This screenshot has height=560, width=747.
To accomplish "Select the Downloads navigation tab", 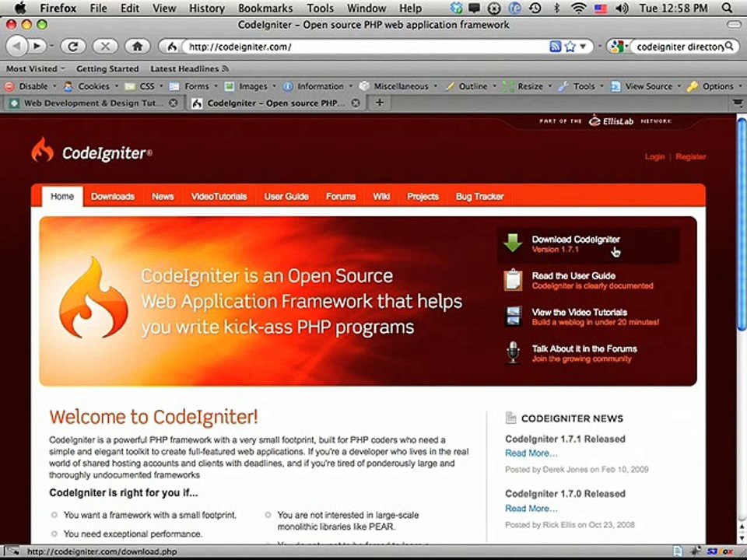I will click(112, 196).
